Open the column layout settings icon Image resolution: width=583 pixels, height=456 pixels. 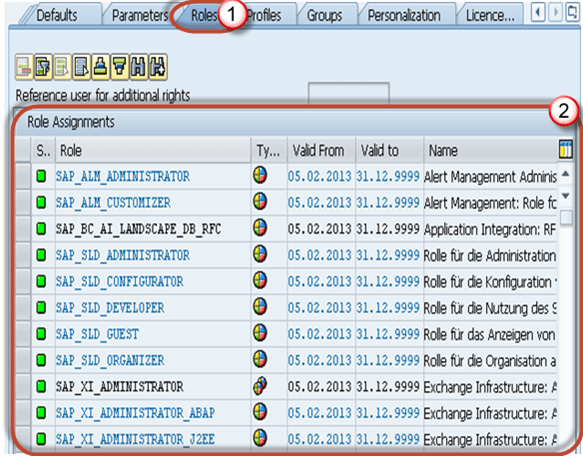click(x=566, y=150)
